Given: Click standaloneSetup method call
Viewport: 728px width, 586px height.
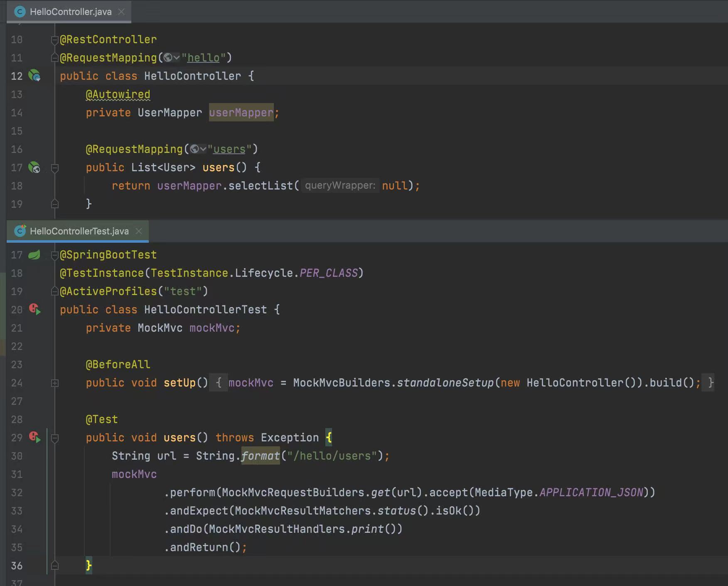Looking at the screenshot, I should click(x=445, y=383).
